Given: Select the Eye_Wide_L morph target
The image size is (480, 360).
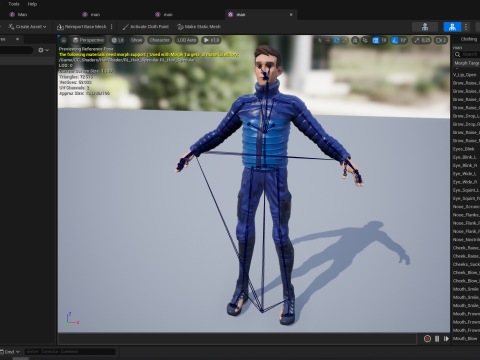Looking at the screenshot, I should point(466,174).
